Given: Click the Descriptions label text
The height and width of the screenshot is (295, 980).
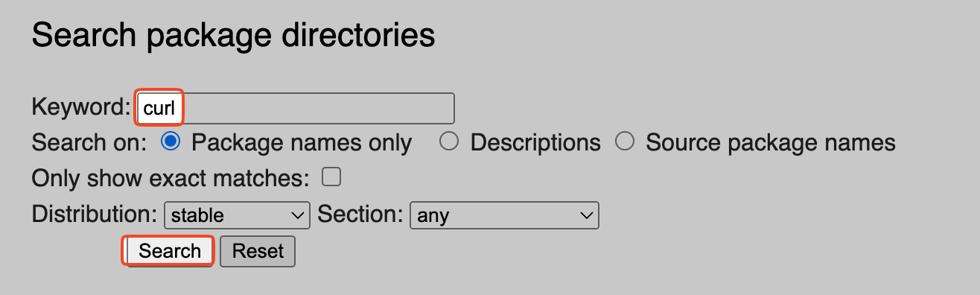Looking at the screenshot, I should tap(535, 142).
